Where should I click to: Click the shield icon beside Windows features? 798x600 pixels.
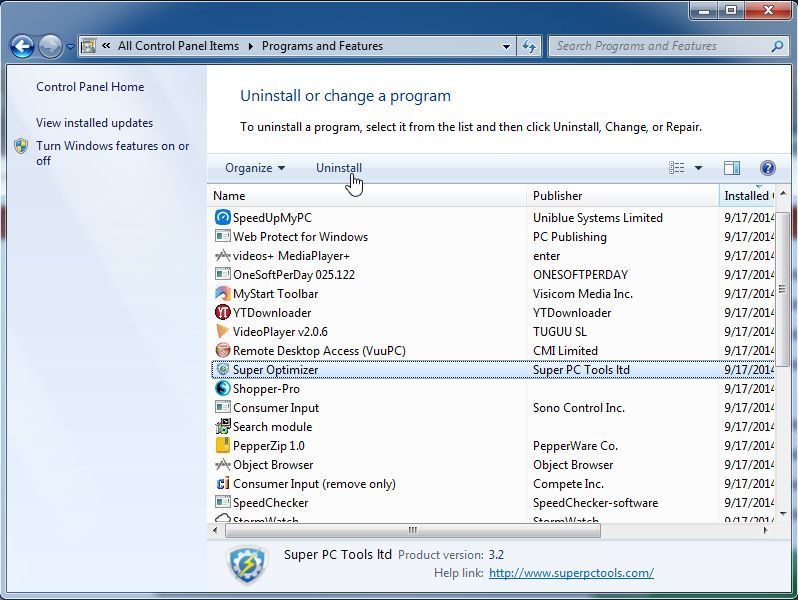[x=21, y=147]
